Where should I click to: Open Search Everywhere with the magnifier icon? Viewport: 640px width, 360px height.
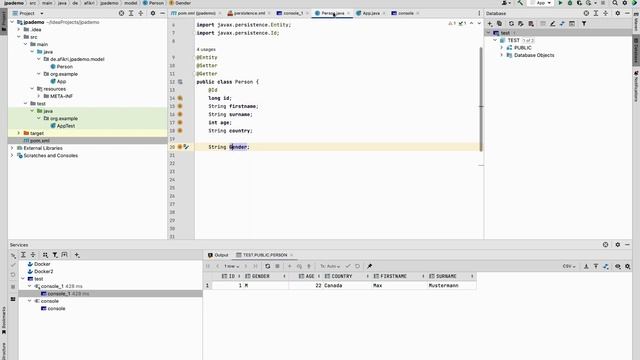click(615, 3)
